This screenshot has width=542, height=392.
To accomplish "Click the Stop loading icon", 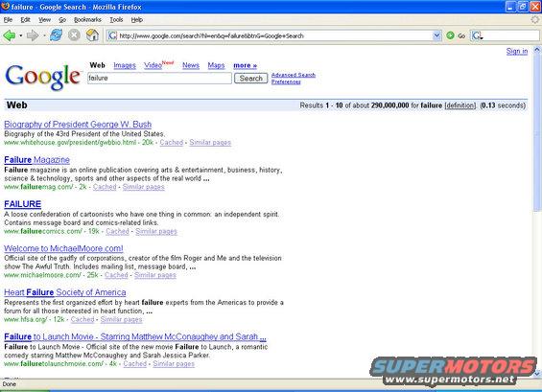I will 74,35.
